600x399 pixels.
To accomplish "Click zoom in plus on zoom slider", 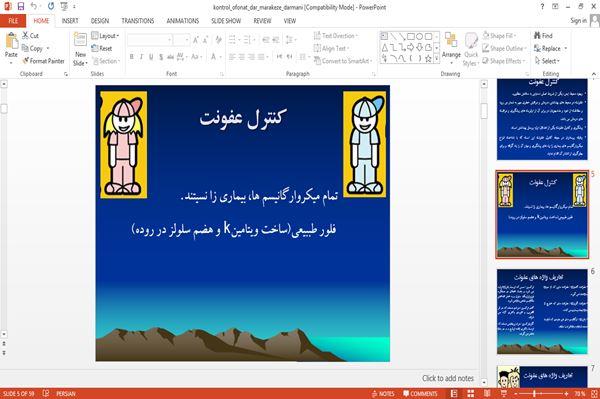I will tap(566, 394).
